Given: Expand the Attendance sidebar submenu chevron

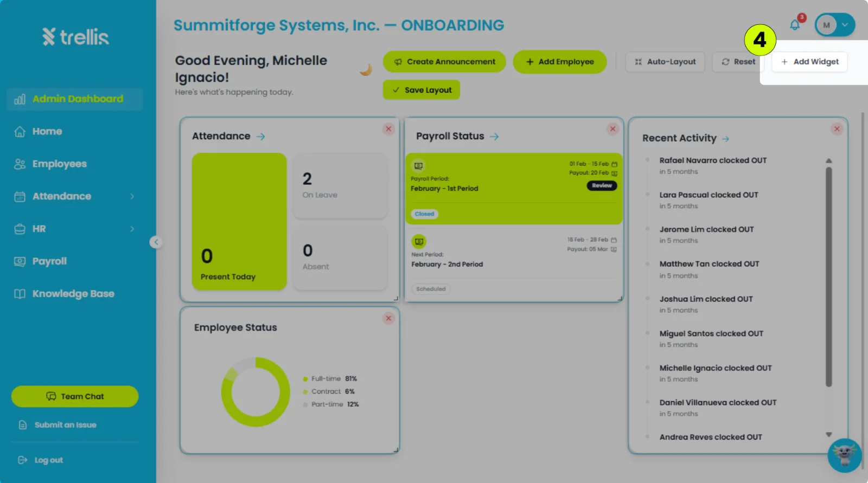Looking at the screenshot, I should pyautogui.click(x=132, y=197).
